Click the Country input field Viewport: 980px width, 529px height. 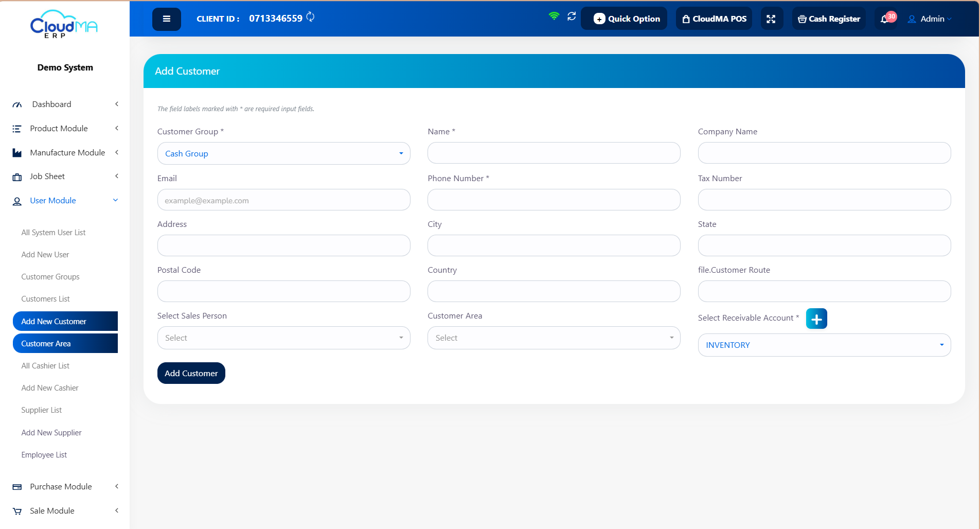pyautogui.click(x=554, y=291)
